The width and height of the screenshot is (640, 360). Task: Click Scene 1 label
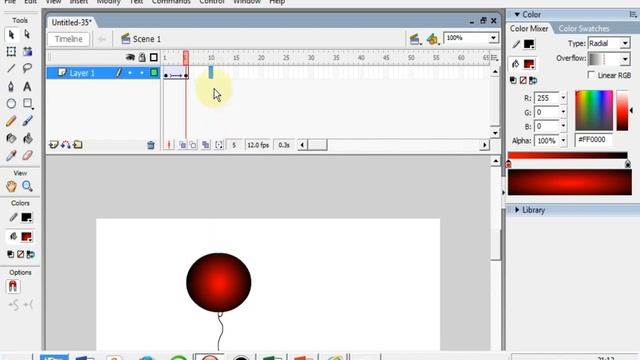click(147, 39)
